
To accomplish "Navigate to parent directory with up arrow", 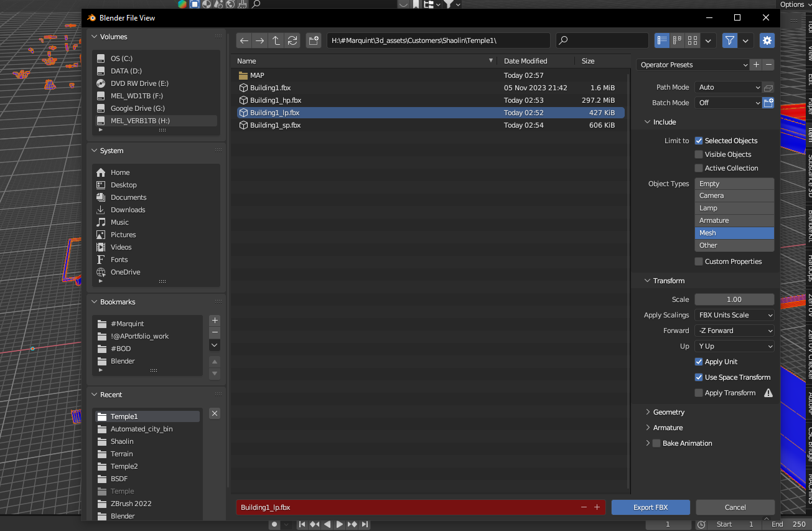I will 276,40.
